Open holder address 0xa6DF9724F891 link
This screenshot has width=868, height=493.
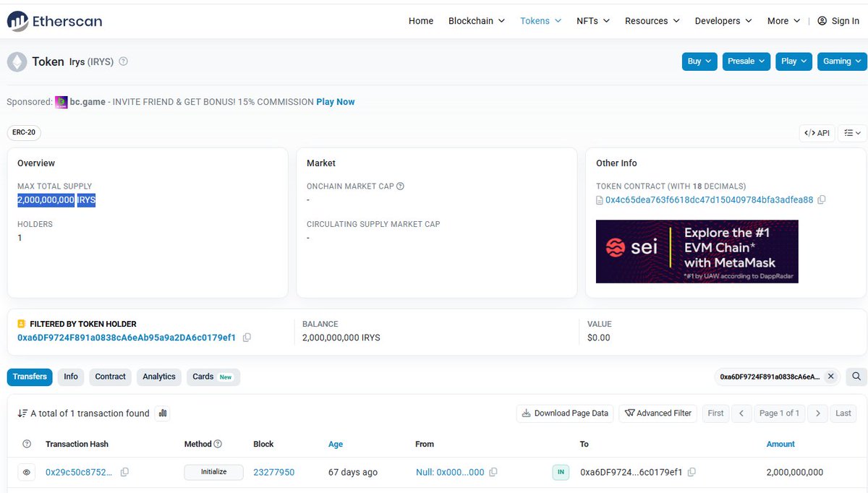pos(127,338)
